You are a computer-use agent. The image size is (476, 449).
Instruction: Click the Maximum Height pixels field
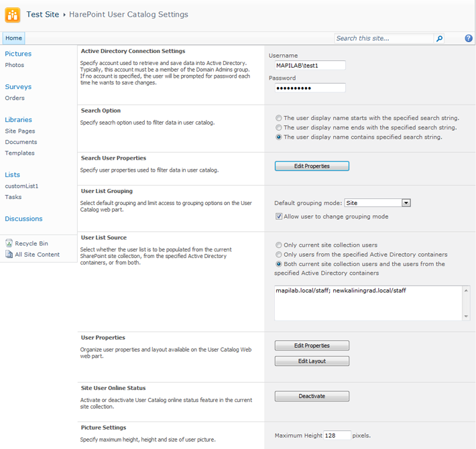[337, 436]
